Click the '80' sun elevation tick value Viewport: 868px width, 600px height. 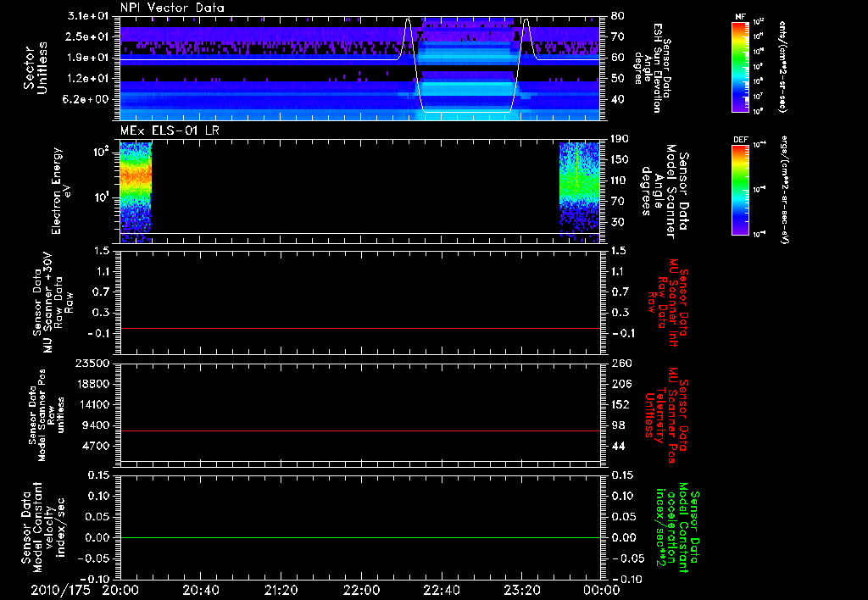click(x=618, y=16)
